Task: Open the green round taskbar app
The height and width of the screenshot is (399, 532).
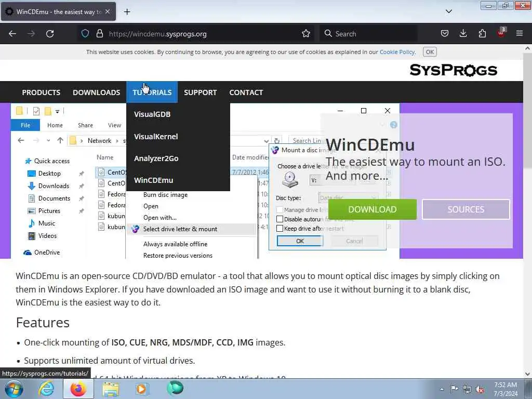Action: [175, 389]
